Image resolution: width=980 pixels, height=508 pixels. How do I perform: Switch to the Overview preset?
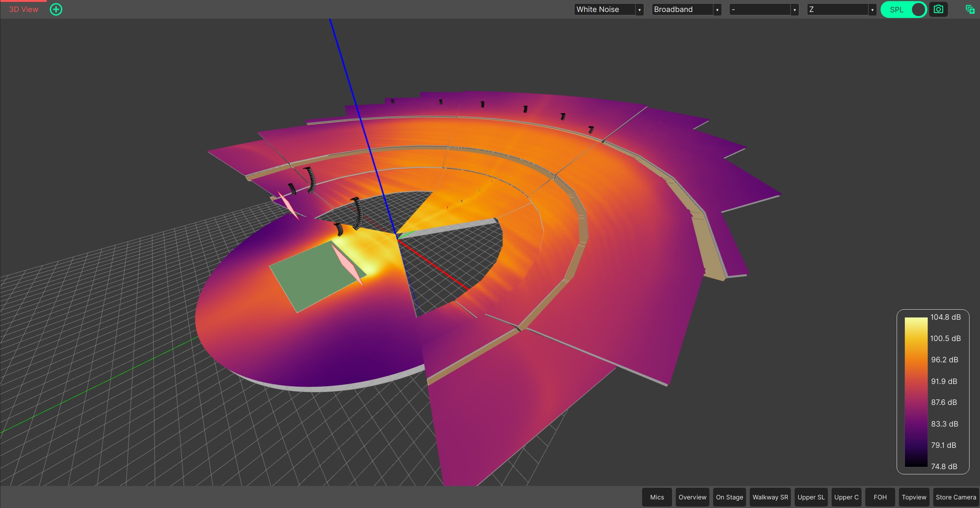[692, 497]
